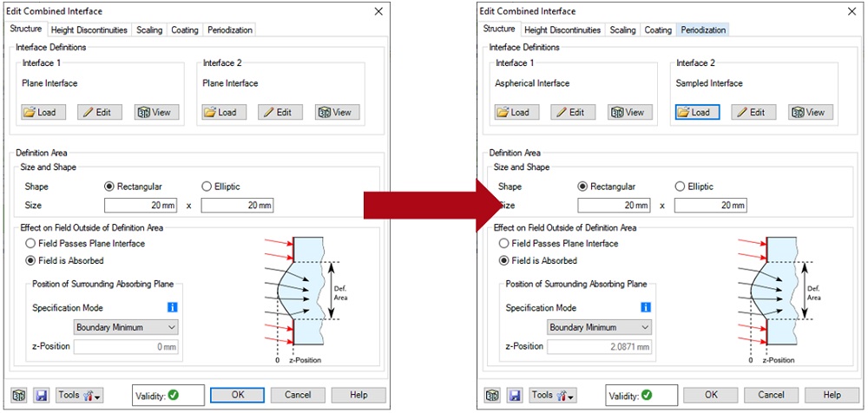The height and width of the screenshot is (413, 868).
Task: Open View for the Aspherical Interface
Action: point(630,112)
